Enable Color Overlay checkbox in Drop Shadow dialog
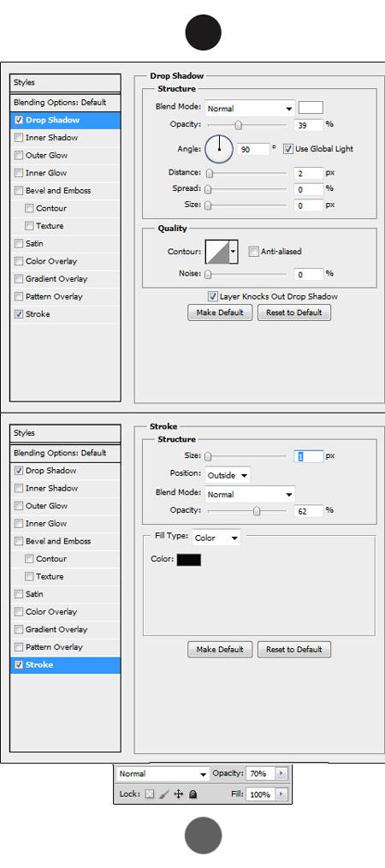The height and width of the screenshot is (868, 385). (x=19, y=261)
